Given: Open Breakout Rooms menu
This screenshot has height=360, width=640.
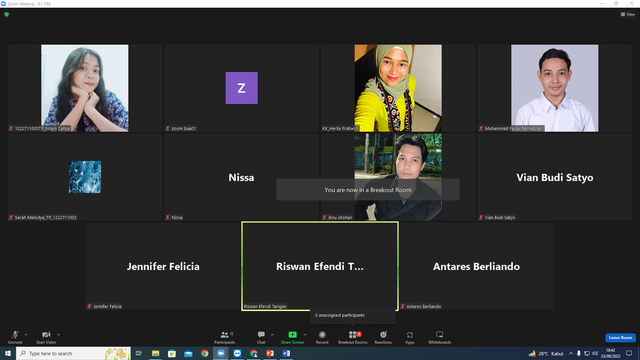Looking at the screenshot, I should tap(353, 337).
